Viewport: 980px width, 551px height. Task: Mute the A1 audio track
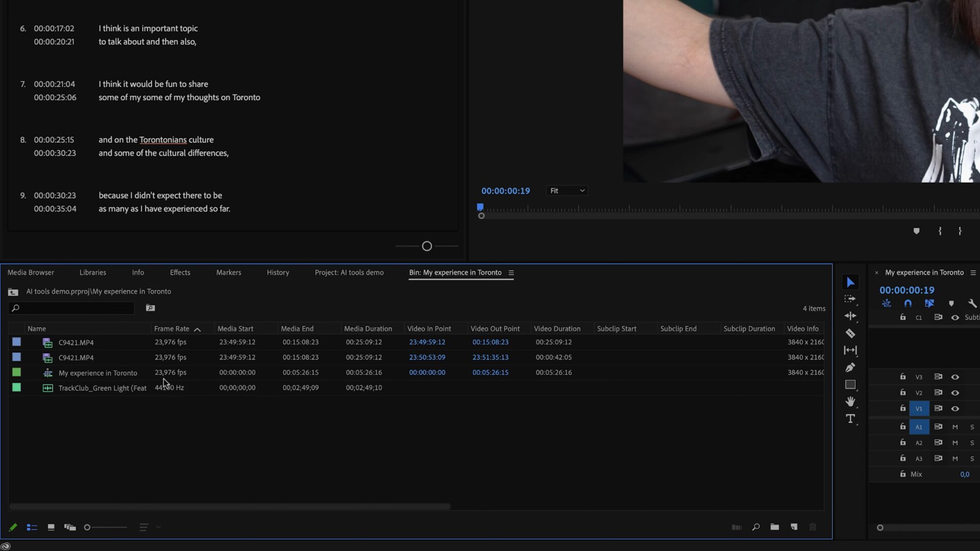(955, 427)
